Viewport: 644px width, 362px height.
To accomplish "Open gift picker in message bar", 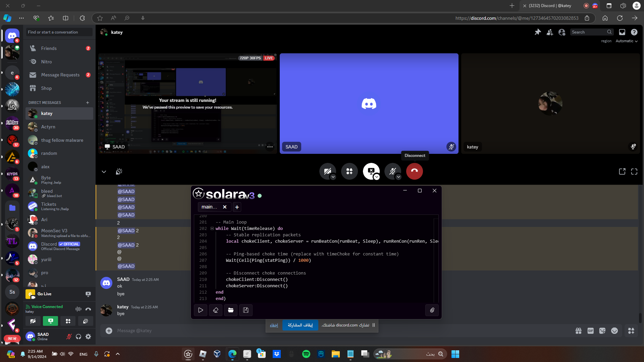I will pyautogui.click(x=579, y=331).
